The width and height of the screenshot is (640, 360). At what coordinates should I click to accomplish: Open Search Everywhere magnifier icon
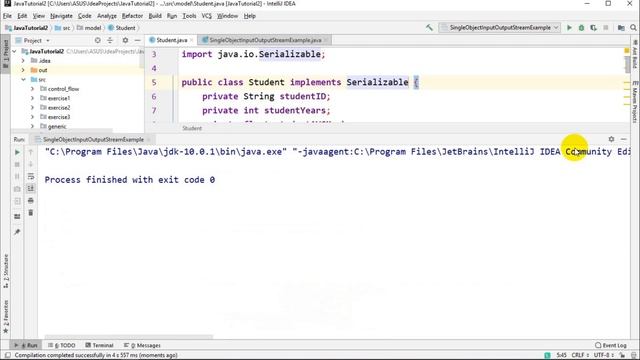pos(633,28)
